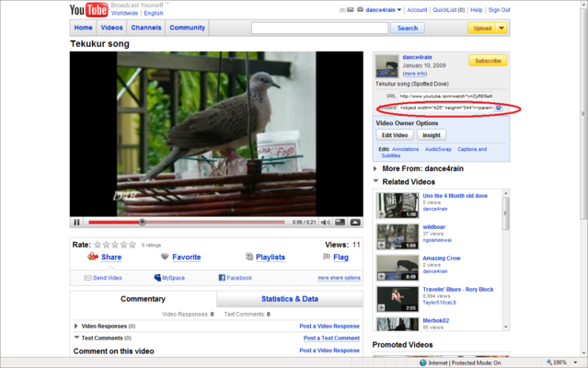Screen dimensions: 588x368
Task: Collapse Text Comments (0) section
Action: (x=76, y=338)
